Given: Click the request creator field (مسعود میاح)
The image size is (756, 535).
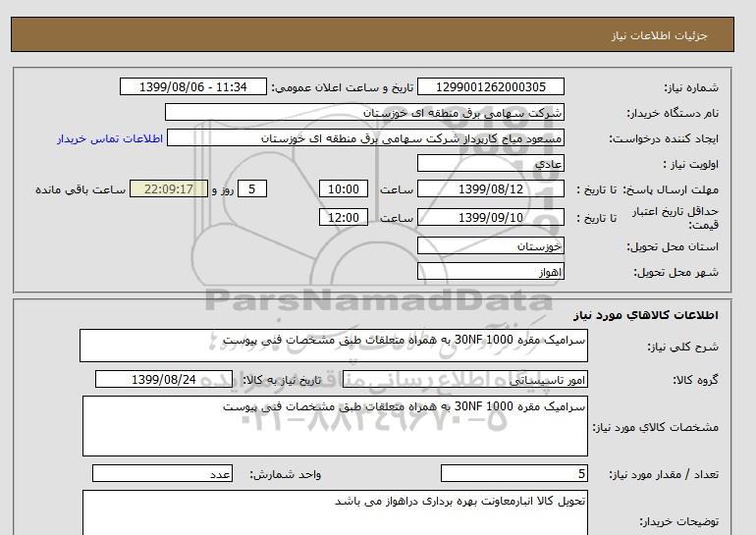Looking at the screenshot, I should pos(367,138).
